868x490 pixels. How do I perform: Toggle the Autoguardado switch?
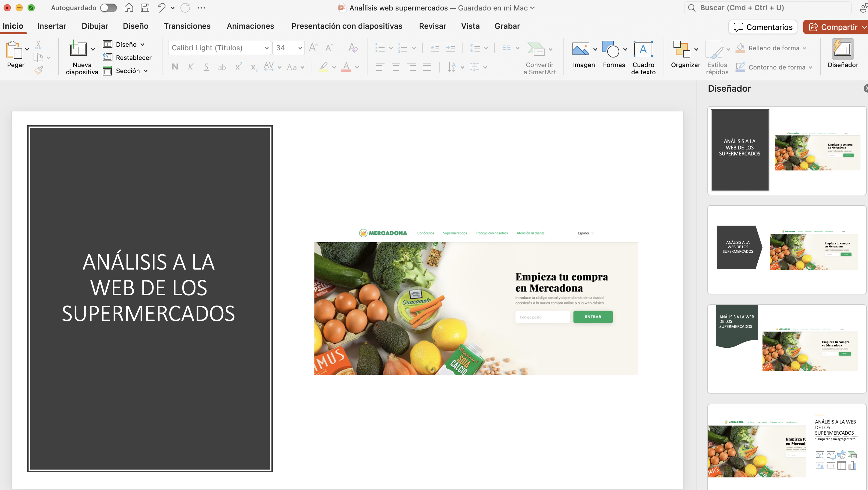tap(108, 8)
